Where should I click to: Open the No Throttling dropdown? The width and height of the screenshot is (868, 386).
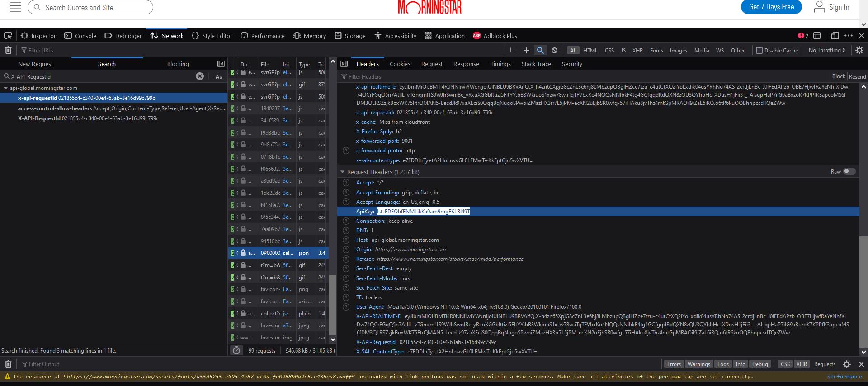(826, 50)
